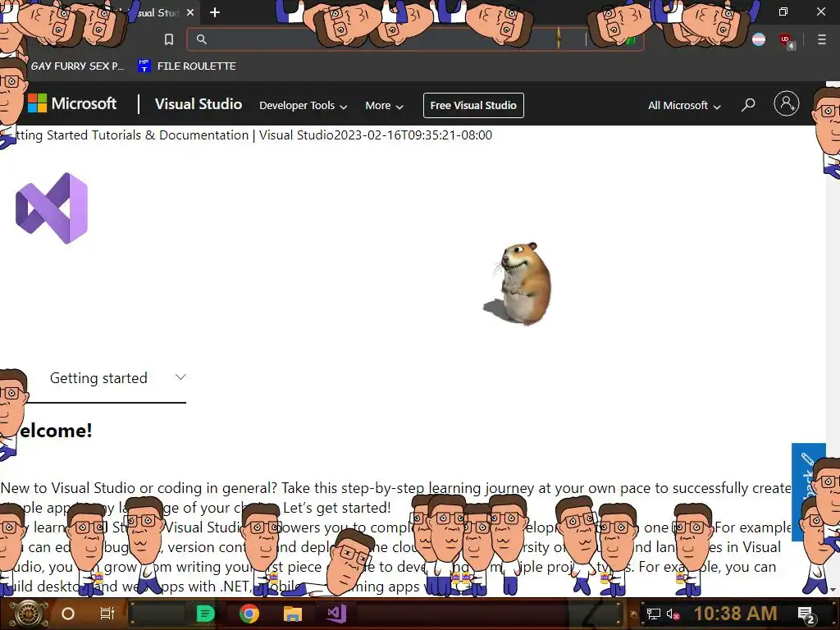The height and width of the screenshot is (630, 840).
Task: Expand the Developer Tools menu
Action: coord(304,106)
